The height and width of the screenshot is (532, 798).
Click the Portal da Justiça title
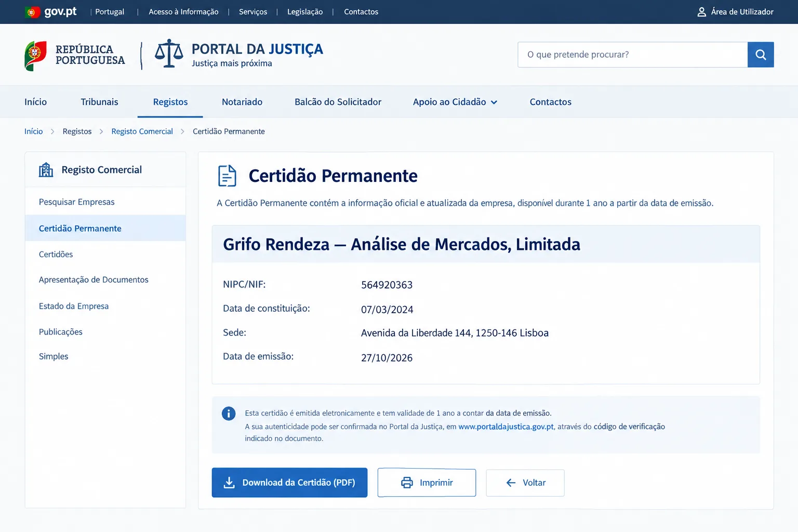[x=257, y=49]
